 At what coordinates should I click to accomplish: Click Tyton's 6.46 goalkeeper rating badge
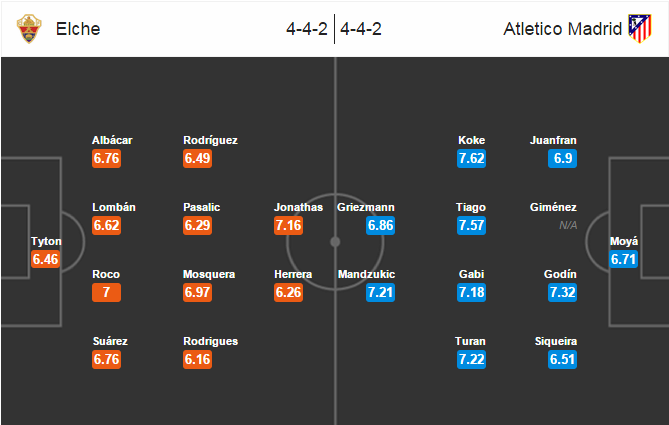pos(45,259)
